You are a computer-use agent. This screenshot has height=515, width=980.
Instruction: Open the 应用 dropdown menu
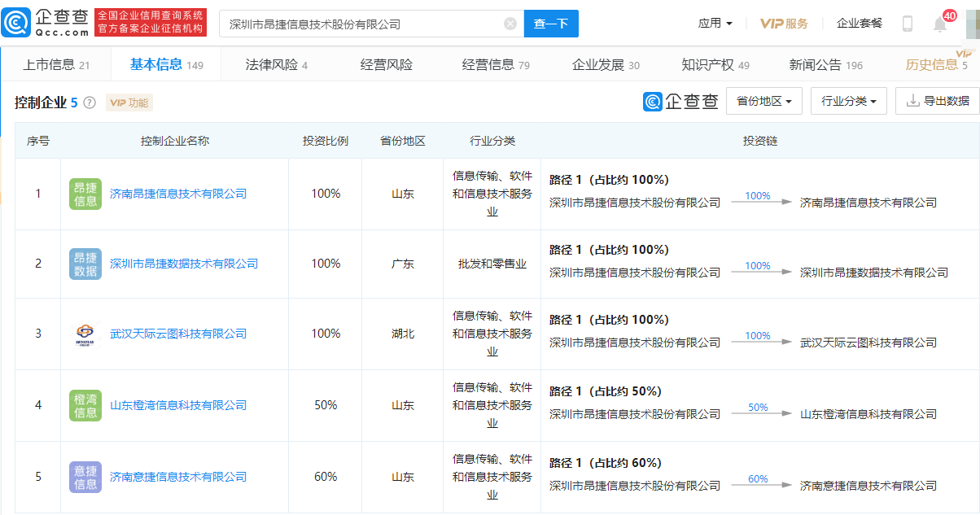pos(715,24)
